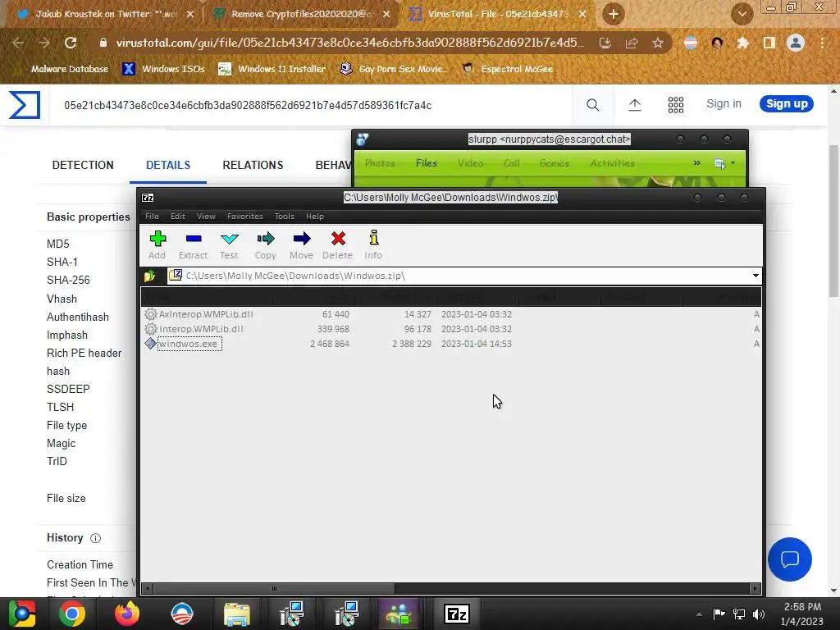Switch to Remove Cryptofiles tab
This screenshot has height=630, width=840.
[302, 14]
